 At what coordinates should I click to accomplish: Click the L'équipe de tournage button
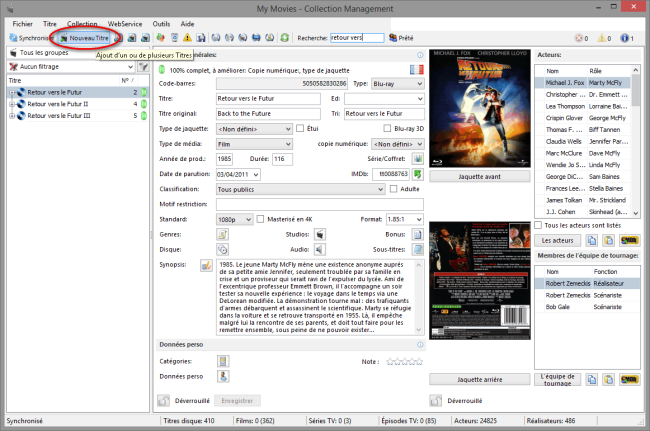[x=558, y=380]
